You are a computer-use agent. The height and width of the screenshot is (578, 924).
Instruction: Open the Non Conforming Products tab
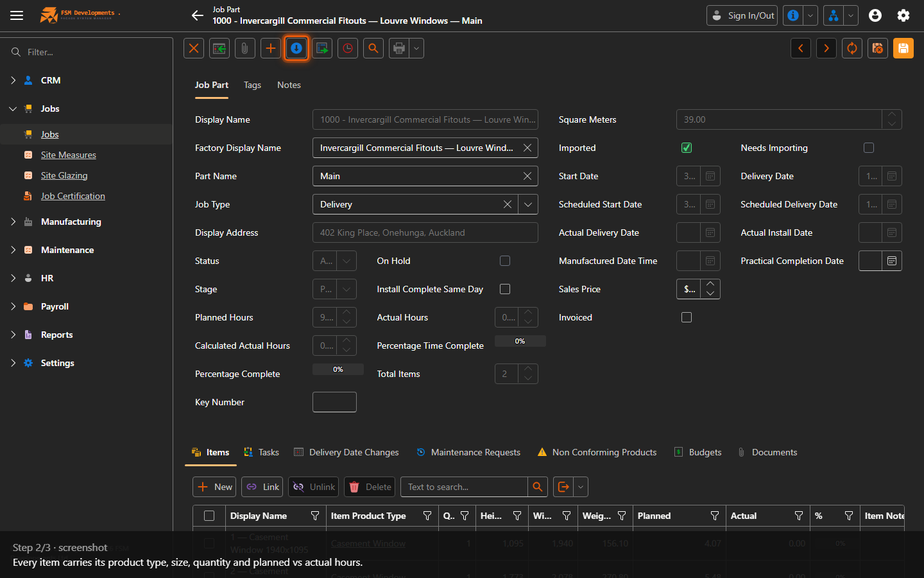pos(597,452)
